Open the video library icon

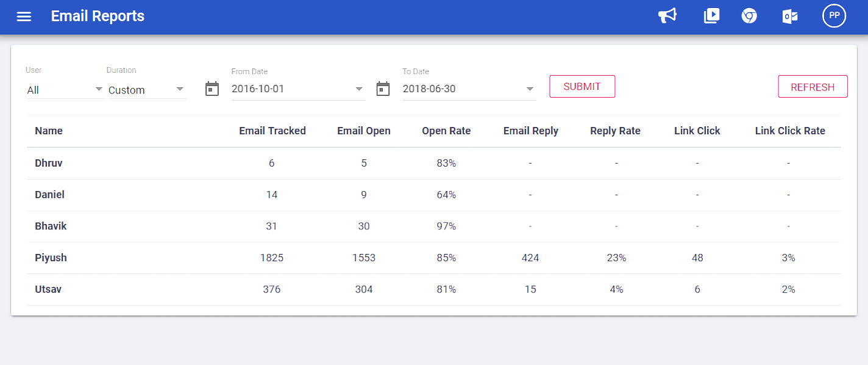(711, 16)
